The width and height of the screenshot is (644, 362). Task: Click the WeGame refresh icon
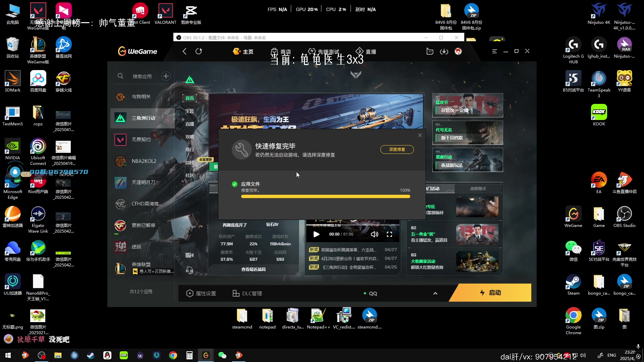tap(199, 51)
